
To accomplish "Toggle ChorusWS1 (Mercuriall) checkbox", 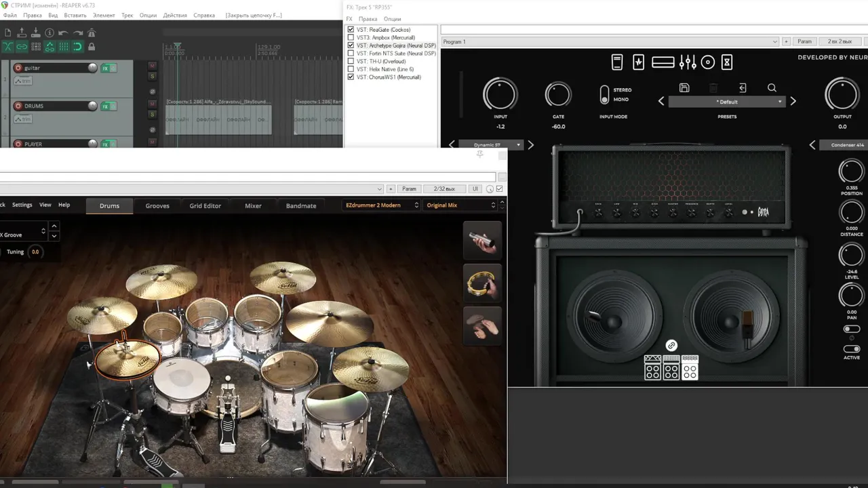I will (351, 77).
